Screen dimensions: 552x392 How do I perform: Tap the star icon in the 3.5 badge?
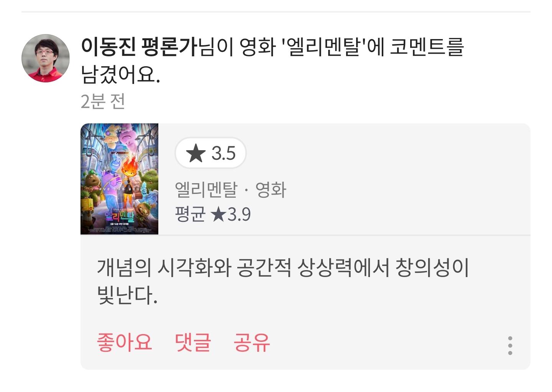click(195, 153)
